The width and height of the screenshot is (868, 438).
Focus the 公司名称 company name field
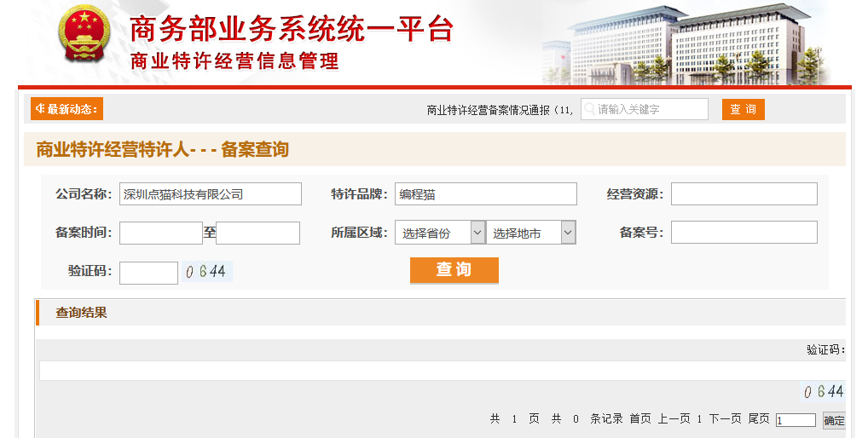pos(211,194)
